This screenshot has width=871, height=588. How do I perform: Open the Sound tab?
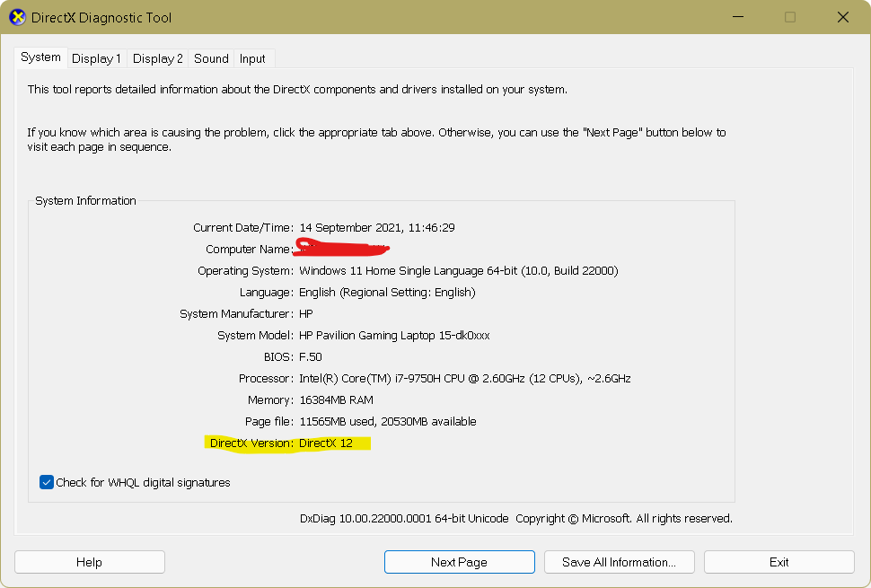(x=211, y=58)
